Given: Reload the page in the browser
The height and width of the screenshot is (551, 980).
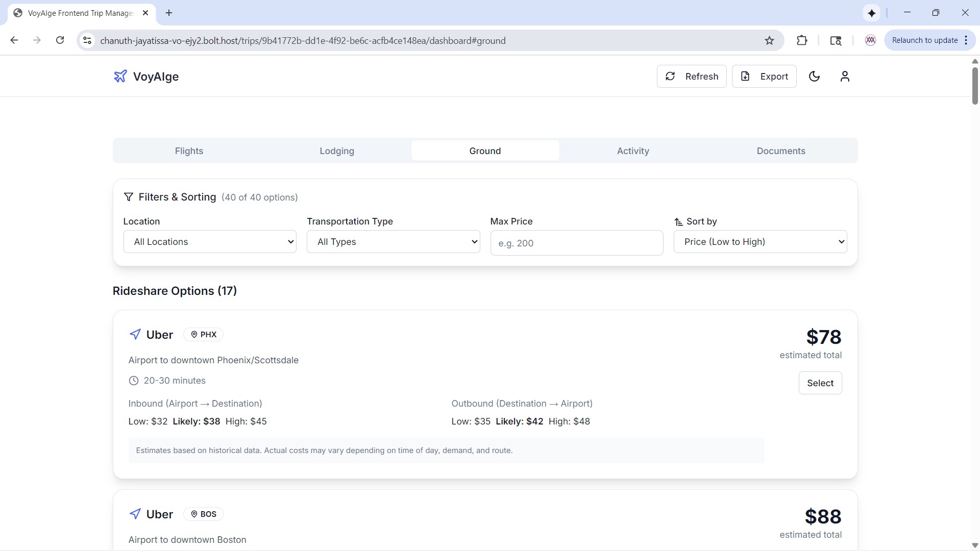Looking at the screenshot, I should pos(60,40).
